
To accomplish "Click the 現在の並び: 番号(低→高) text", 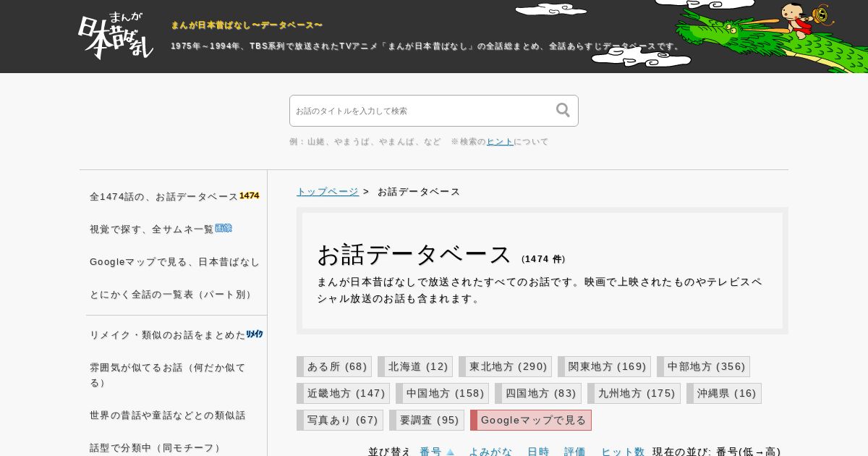I will click(x=717, y=452).
